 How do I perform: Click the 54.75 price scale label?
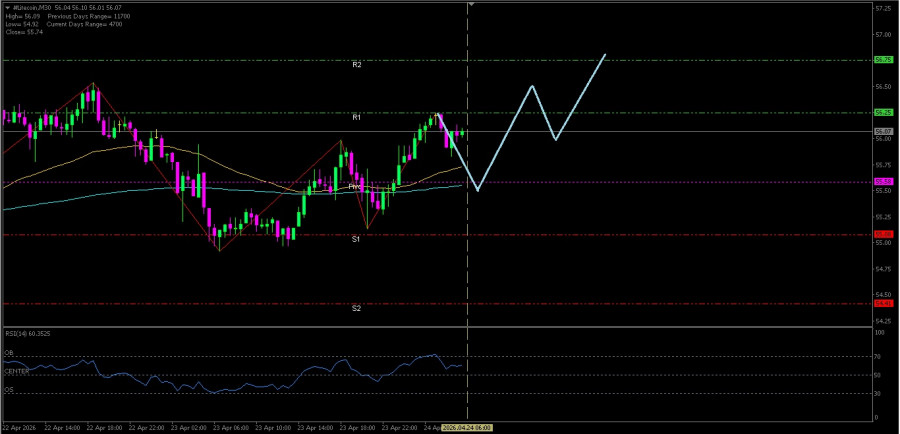883,269
